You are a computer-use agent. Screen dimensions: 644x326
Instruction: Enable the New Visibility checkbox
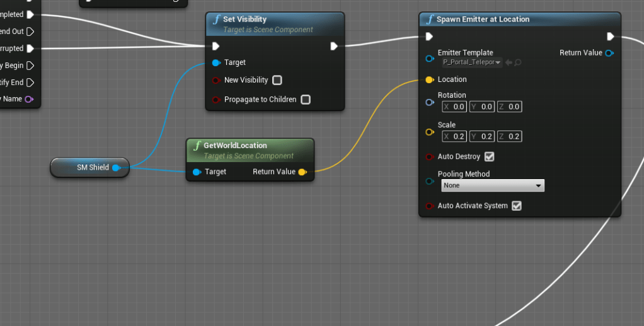click(x=277, y=81)
